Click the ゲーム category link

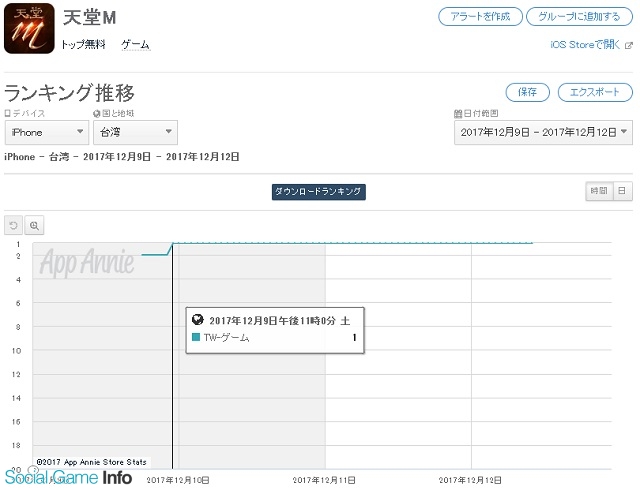tap(136, 45)
